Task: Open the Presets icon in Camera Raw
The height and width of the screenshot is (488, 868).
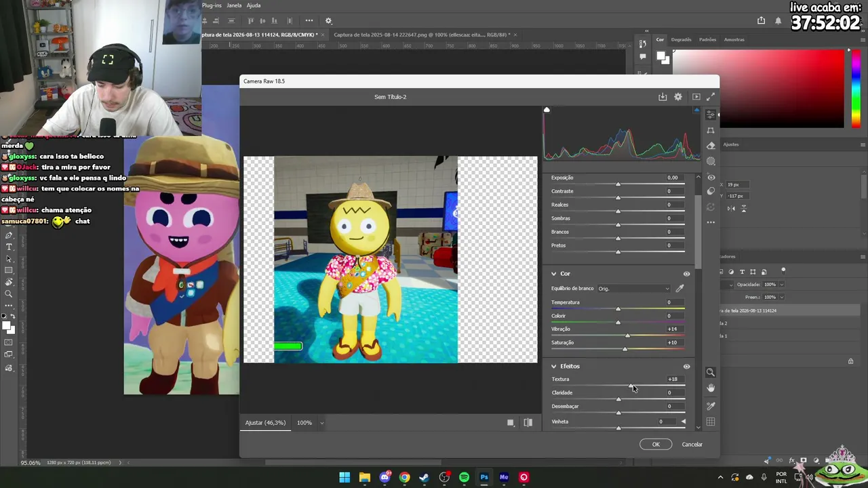Action: pyautogui.click(x=711, y=192)
